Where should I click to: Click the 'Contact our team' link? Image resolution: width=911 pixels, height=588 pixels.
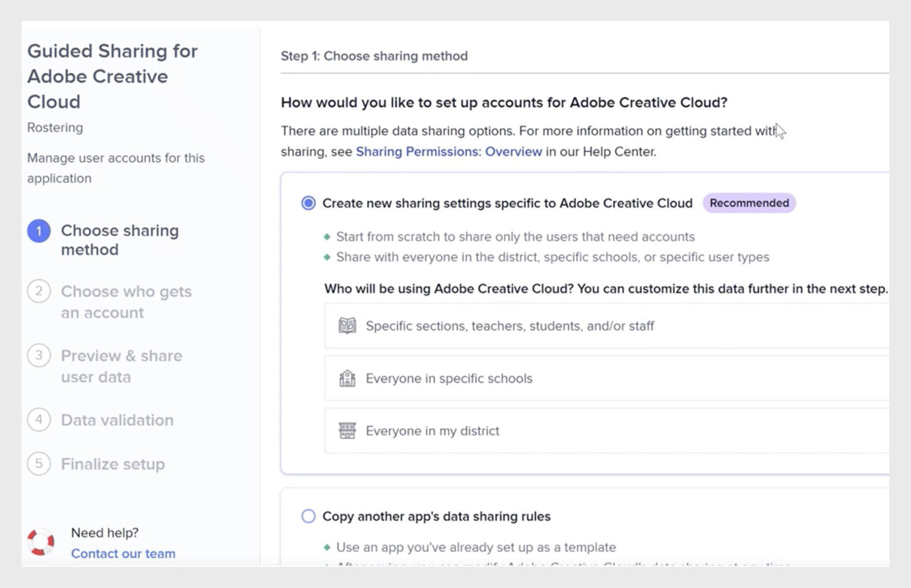(123, 553)
